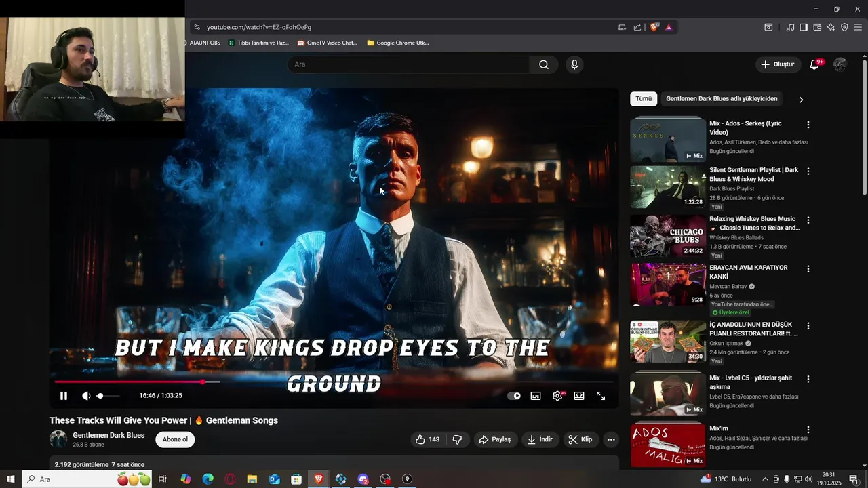The width and height of the screenshot is (868, 488).
Task: Open Mix - Ados - Serkeş title
Action: point(745,127)
